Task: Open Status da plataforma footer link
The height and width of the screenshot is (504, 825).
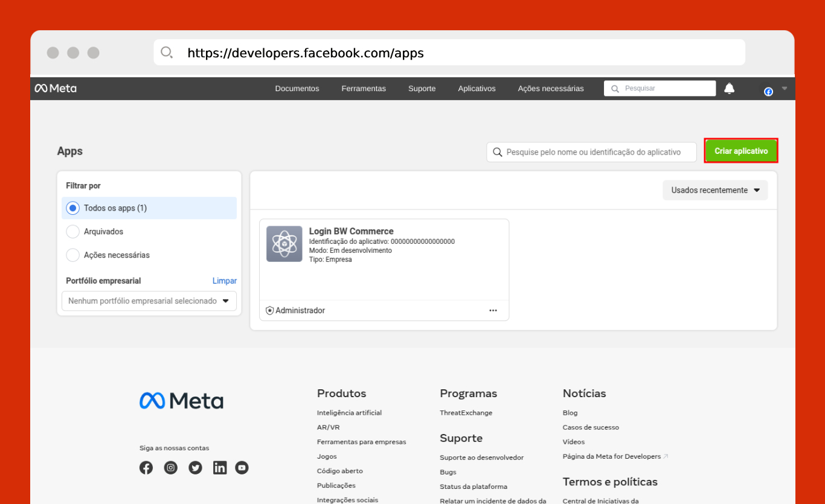Action: coord(473,486)
